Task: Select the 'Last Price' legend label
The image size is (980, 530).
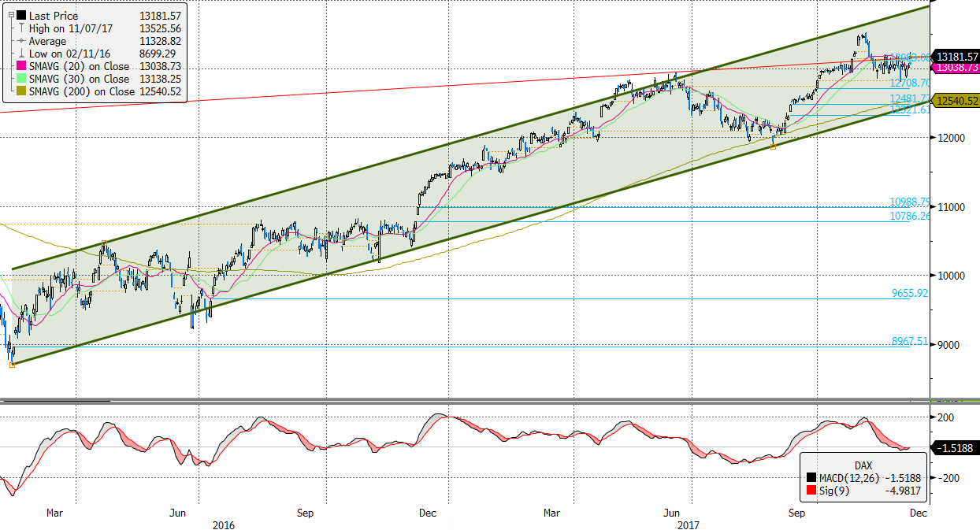Action: (x=54, y=16)
